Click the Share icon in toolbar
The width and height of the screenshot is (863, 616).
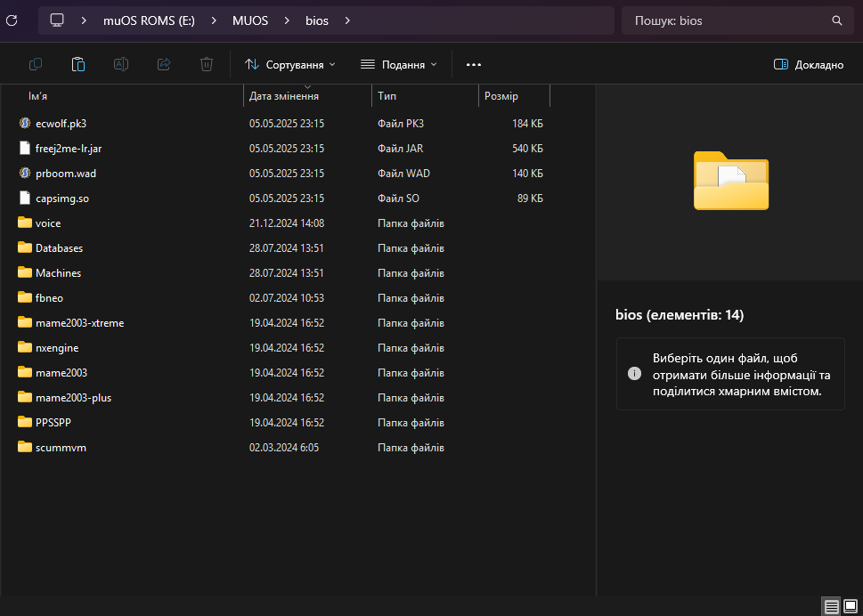pyautogui.click(x=164, y=64)
